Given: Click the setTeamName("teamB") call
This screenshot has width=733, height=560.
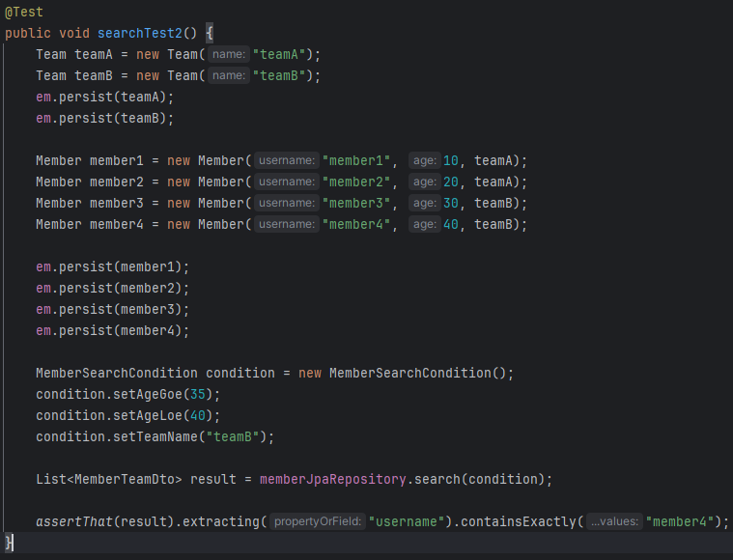Looking at the screenshot, I should click(190, 437).
